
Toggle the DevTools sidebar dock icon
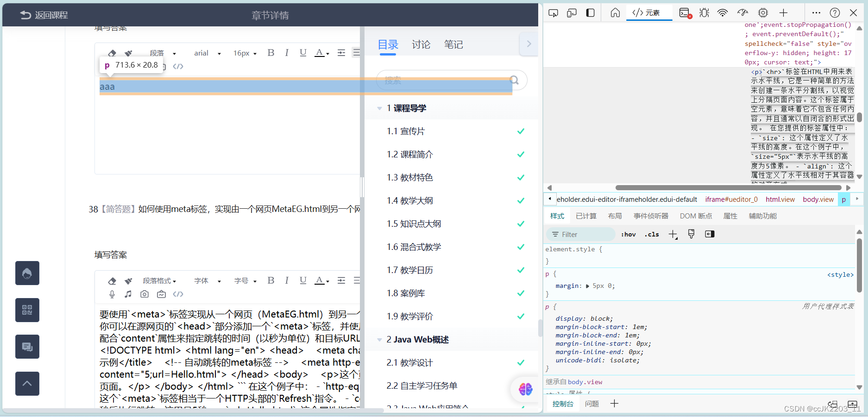click(x=590, y=13)
